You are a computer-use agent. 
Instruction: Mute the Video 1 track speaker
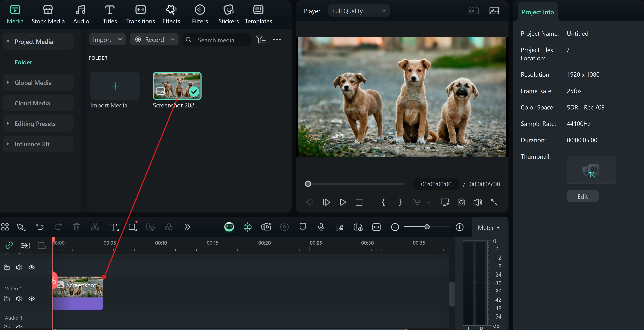point(19,298)
